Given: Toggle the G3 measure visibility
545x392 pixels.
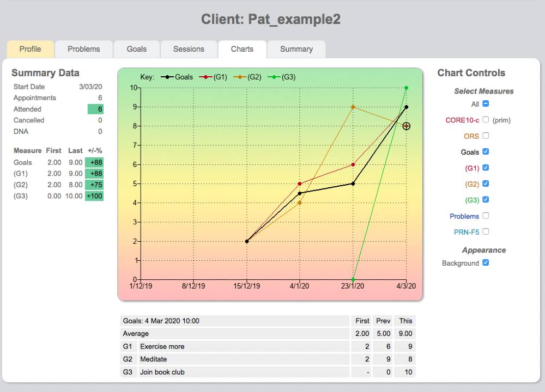Looking at the screenshot, I should pyautogui.click(x=486, y=200).
